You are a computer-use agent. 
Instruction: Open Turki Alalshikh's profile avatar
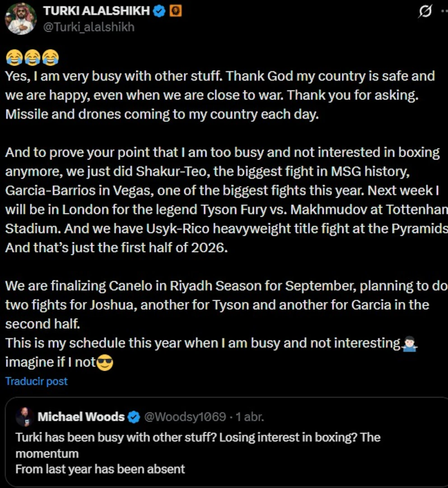20,19
